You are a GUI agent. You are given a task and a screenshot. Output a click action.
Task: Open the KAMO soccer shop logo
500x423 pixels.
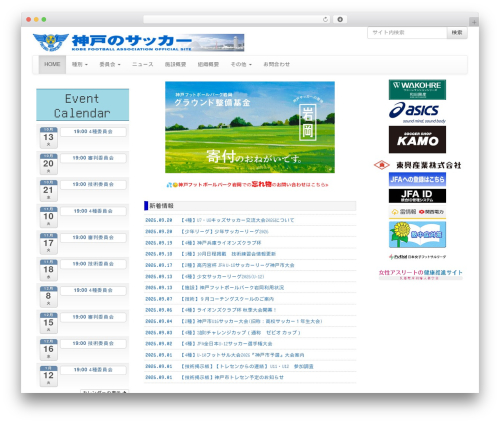point(417,139)
